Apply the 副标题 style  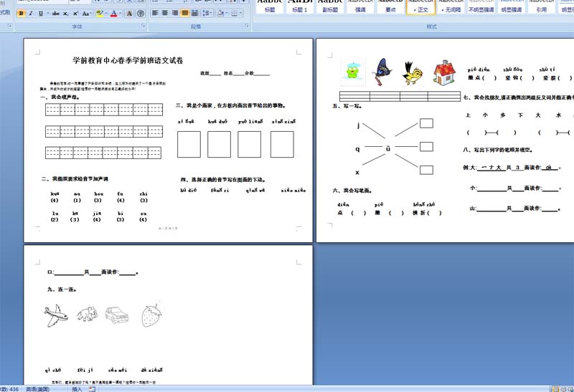click(330, 6)
